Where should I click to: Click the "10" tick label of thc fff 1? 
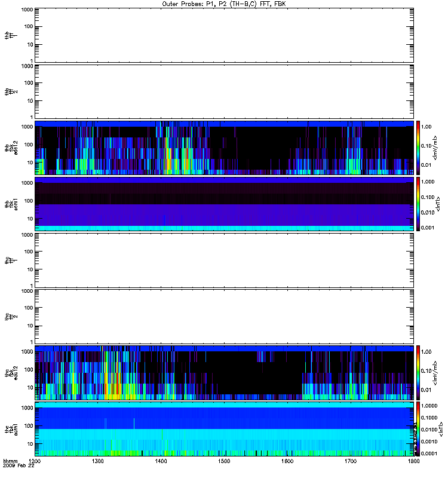(30, 269)
